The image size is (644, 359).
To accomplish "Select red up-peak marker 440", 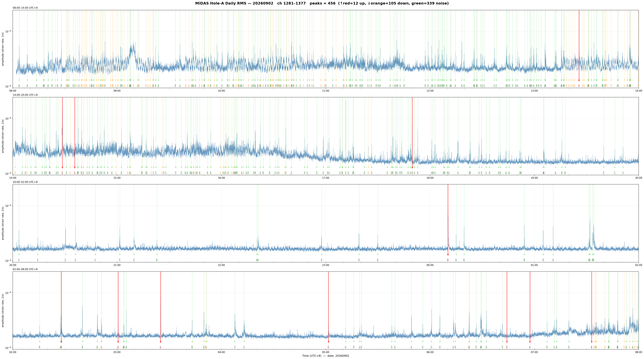I will pyautogui.click(x=591, y=341).
